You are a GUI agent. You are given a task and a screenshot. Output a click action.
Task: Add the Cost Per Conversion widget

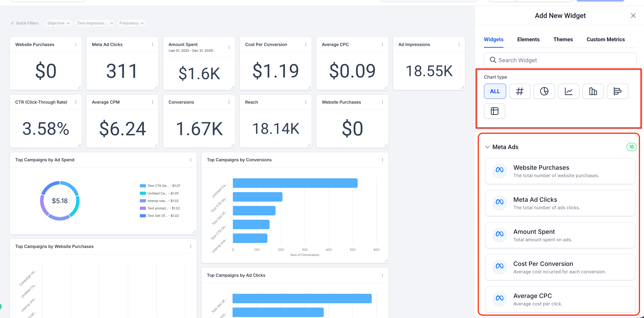point(560,267)
